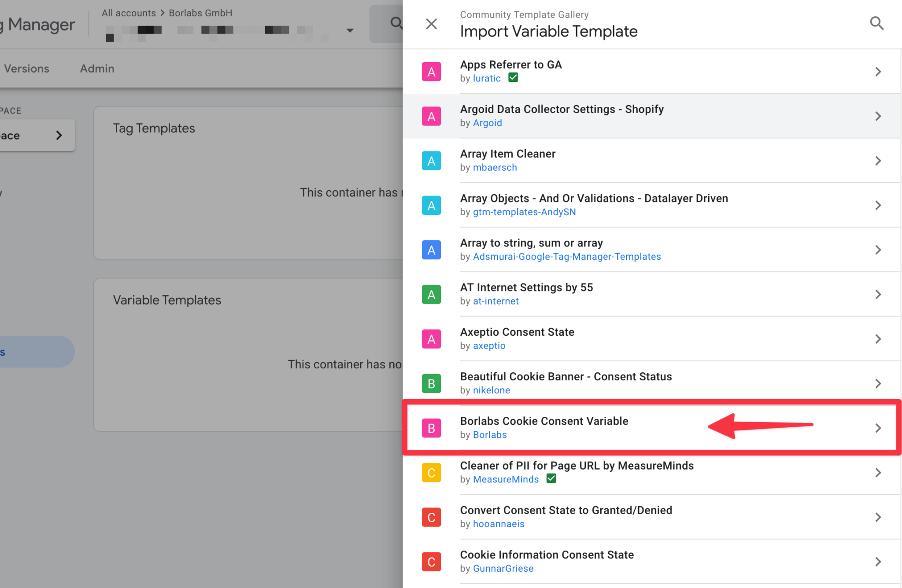
Task: Open the Convert Consent State to Granted/Denied template
Action: [x=652, y=517]
